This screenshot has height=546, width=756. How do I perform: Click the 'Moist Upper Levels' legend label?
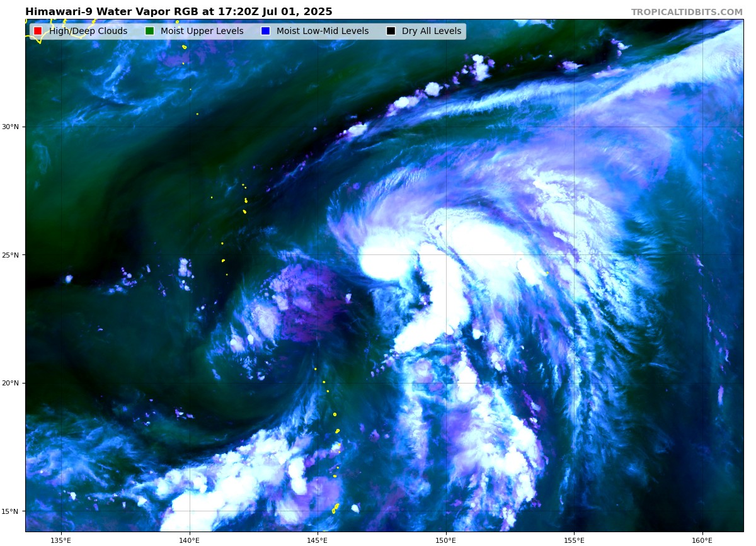[202, 31]
